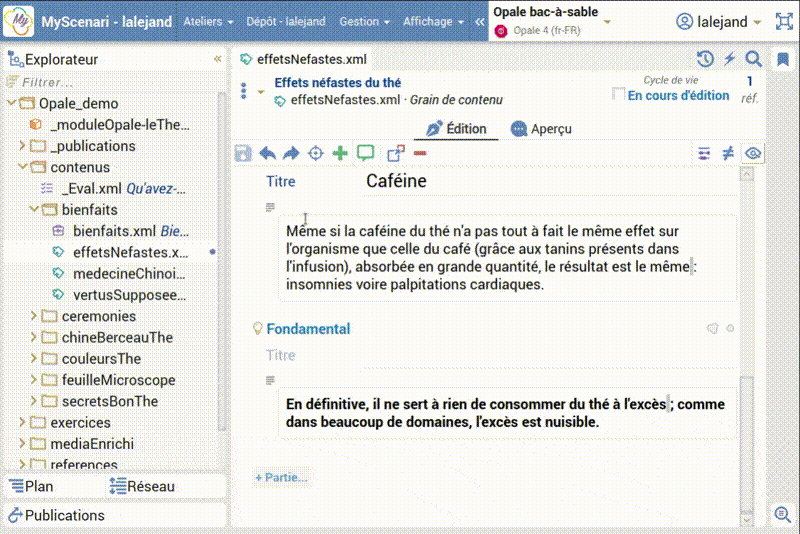Click the red minus remove icon
Screen dimensions: 800x534
[x=420, y=153]
